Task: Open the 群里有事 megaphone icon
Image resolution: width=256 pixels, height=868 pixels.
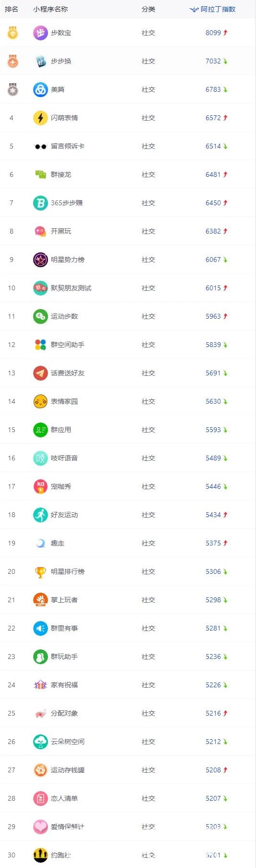Action: pyautogui.click(x=40, y=628)
